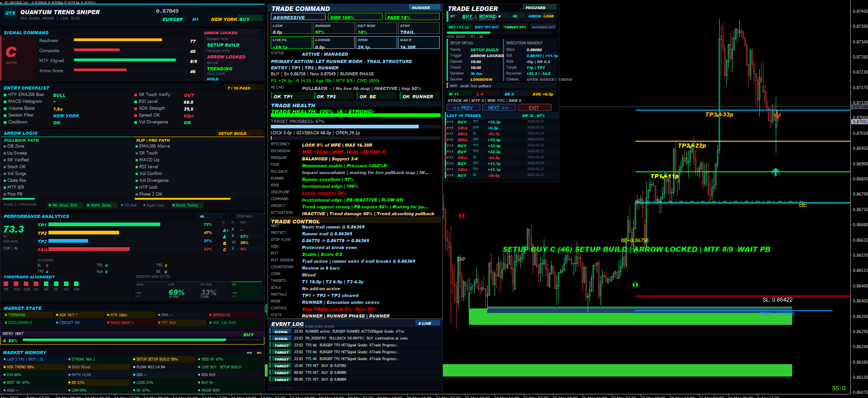Select the D1 timeframe alignment square
This screenshot has height=398, width=868.
point(56,284)
